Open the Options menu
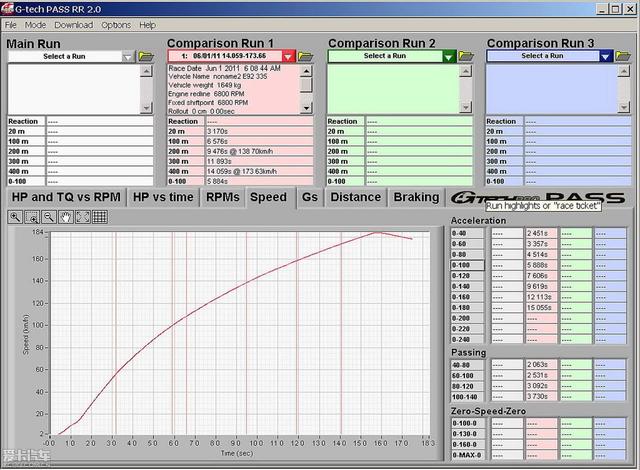This screenshot has width=640, height=470. pos(116,25)
